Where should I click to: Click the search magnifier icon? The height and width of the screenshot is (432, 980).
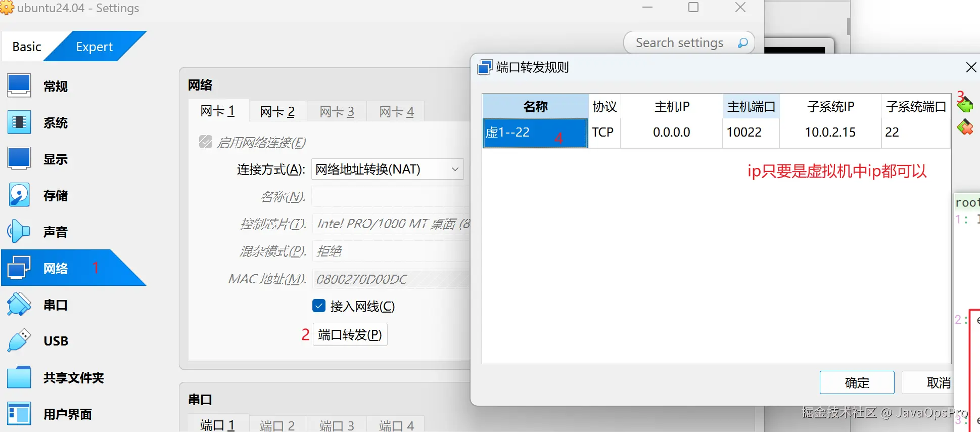click(742, 43)
